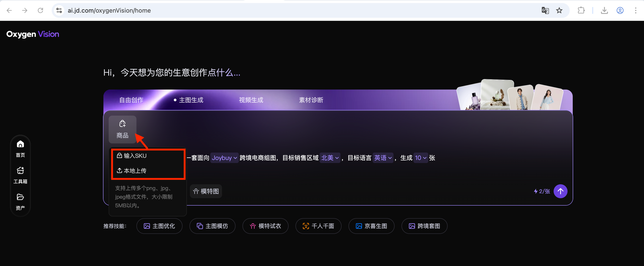Screen dimensions: 644x266
Task: Expand the Joybuy platform dropdown
Action: point(224,158)
